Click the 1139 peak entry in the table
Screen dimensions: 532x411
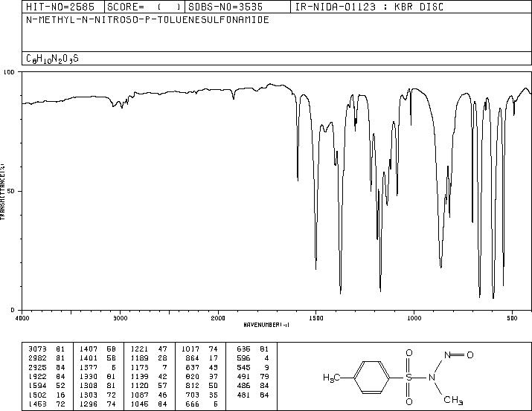(x=149, y=376)
